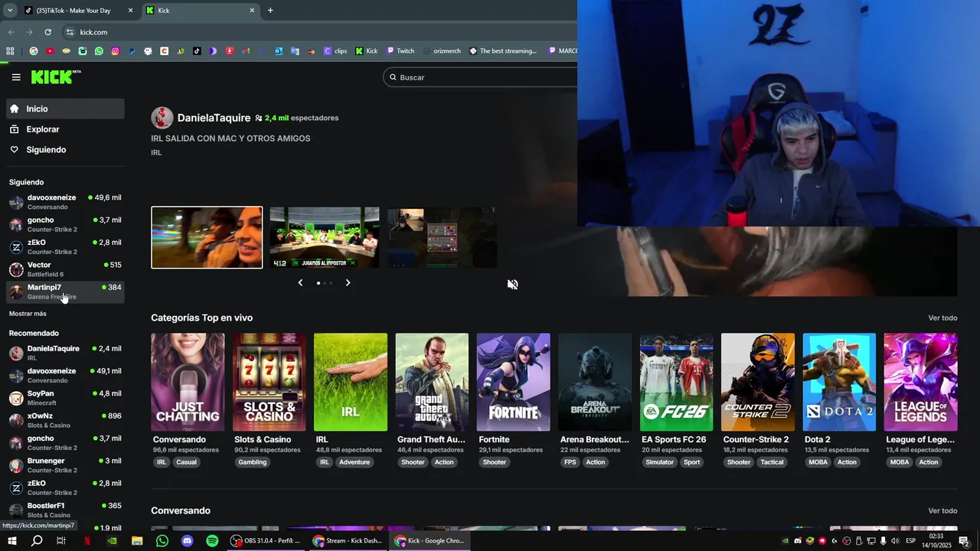980x551 pixels.
Task: Open the Dota 2 category card
Action: (x=839, y=382)
